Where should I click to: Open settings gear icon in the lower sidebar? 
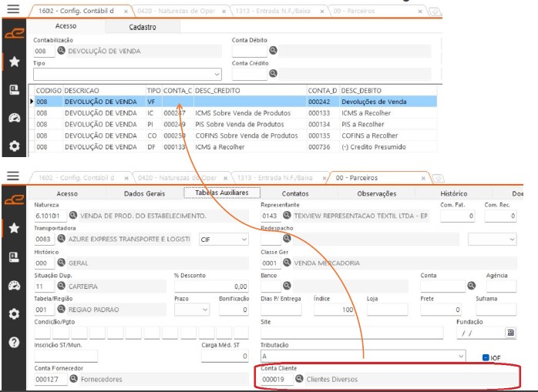[x=13, y=314]
